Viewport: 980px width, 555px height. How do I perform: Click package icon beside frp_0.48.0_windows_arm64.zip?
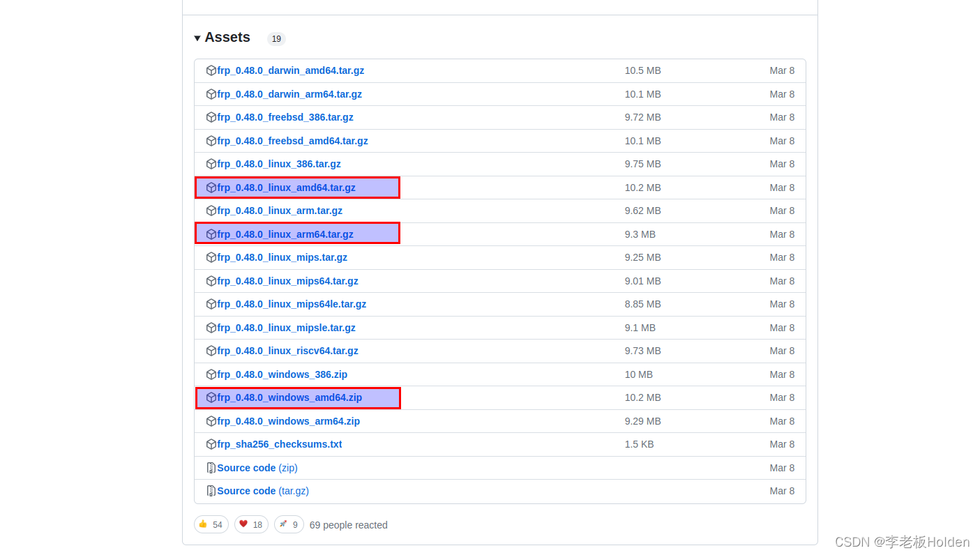click(211, 421)
